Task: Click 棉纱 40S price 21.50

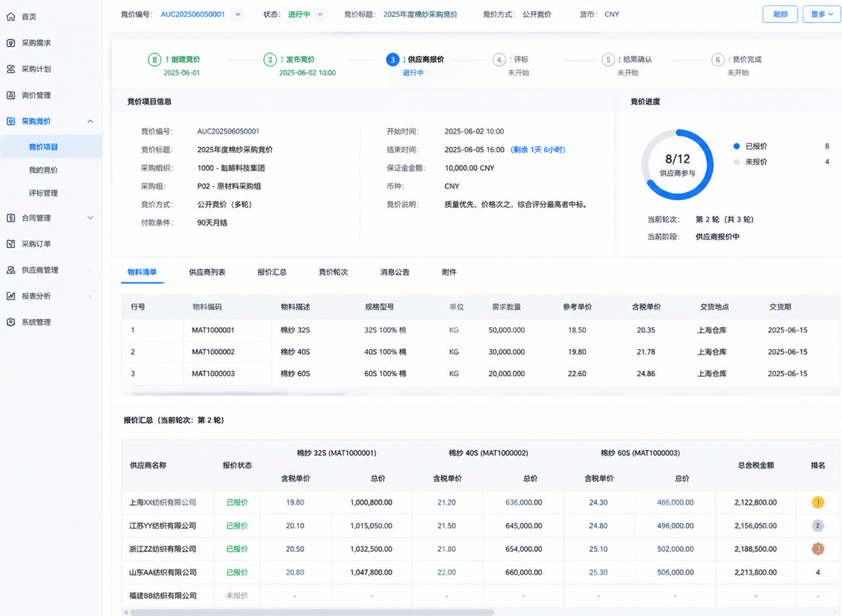Action: pyautogui.click(x=446, y=526)
